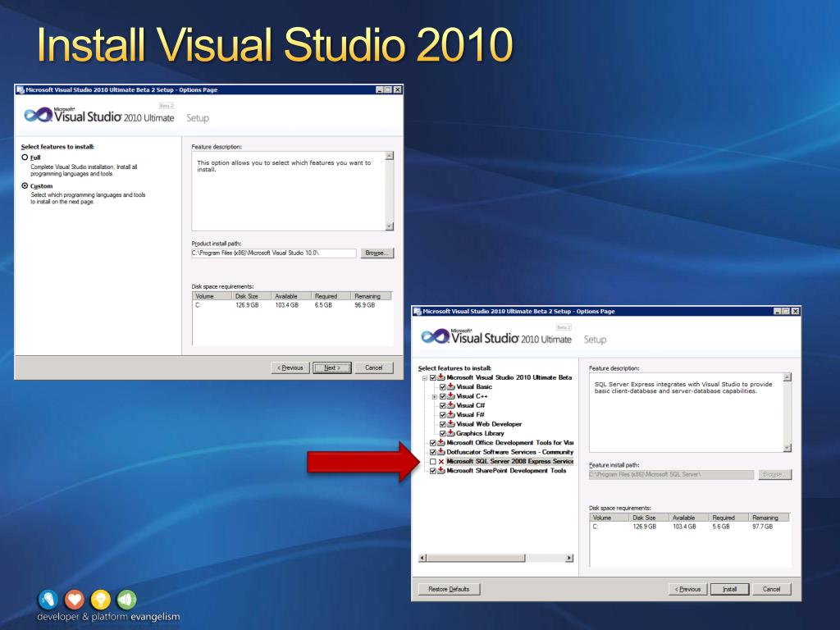
Task: Click the Visual C# install icon
Action: tap(451, 405)
